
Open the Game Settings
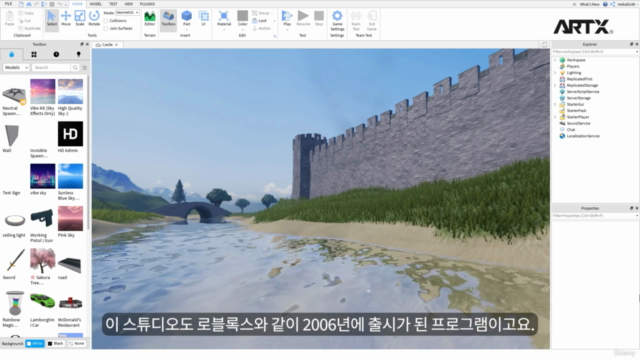[x=337, y=20]
